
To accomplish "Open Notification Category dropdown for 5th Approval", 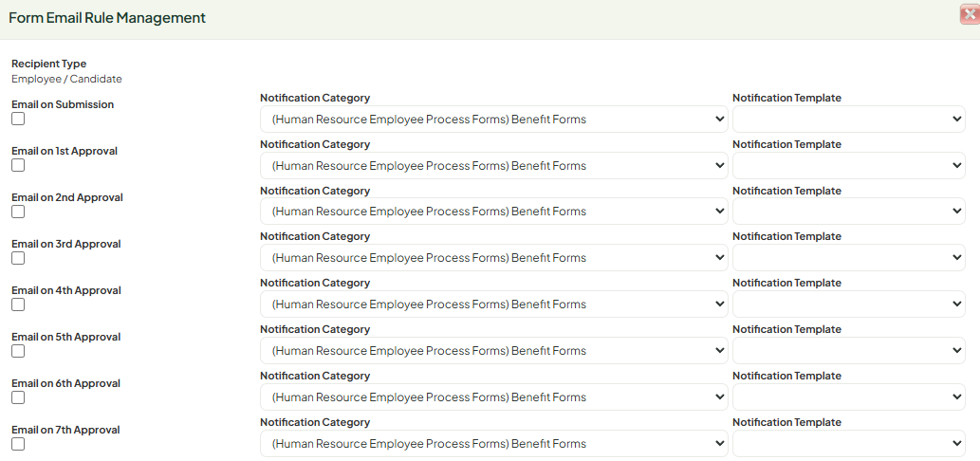I will click(x=493, y=350).
